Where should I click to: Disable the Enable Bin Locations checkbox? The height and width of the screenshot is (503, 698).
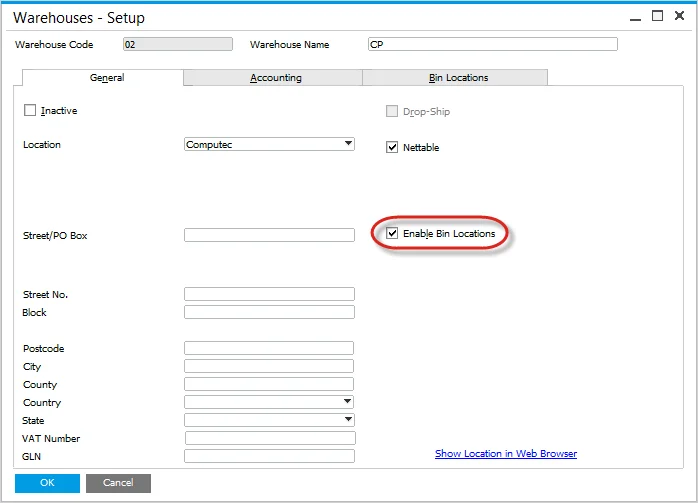[393, 234]
